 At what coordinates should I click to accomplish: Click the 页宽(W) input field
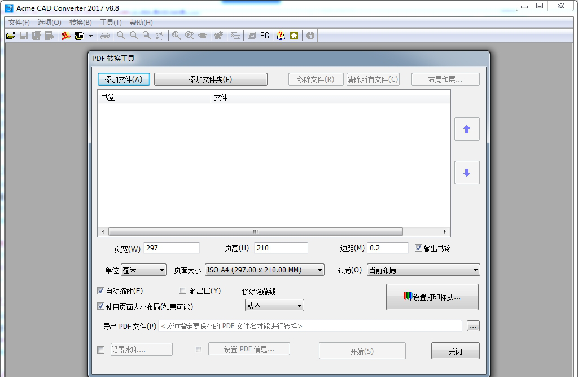(x=172, y=248)
